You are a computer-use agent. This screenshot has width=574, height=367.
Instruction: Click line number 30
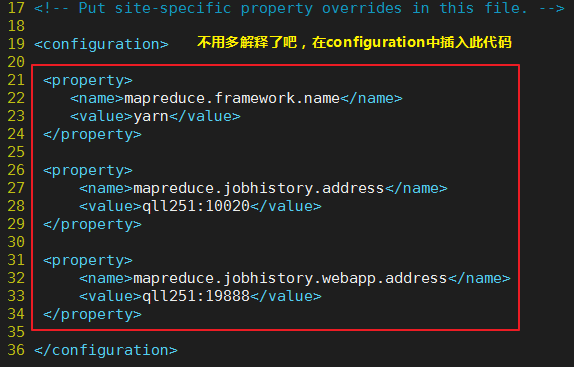[16, 242]
